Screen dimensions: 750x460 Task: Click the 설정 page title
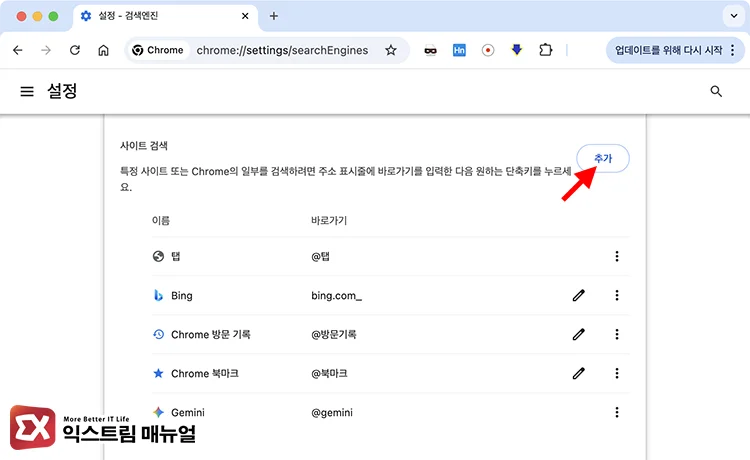[x=62, y=91]
